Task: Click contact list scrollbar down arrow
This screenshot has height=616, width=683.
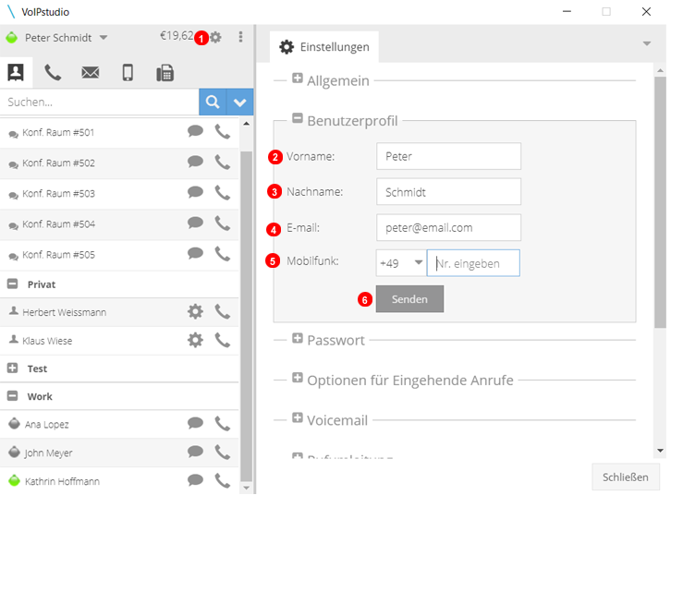Action: (247, 488)
